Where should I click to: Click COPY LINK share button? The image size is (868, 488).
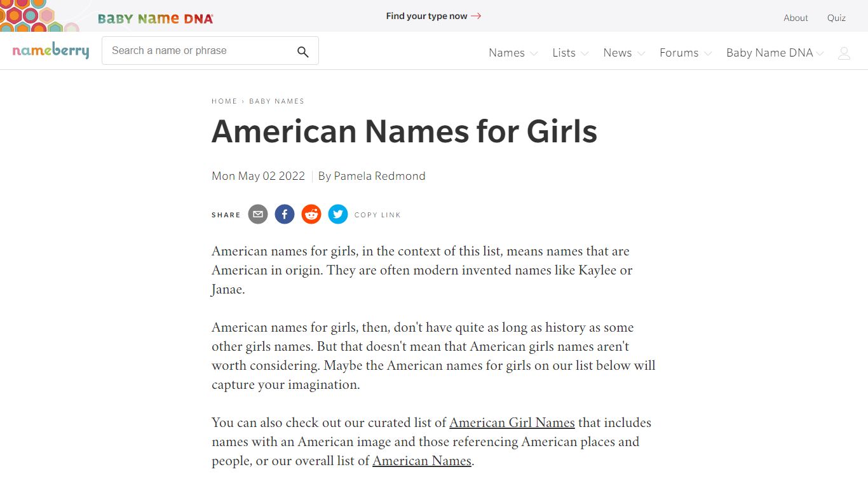(377, 215)
